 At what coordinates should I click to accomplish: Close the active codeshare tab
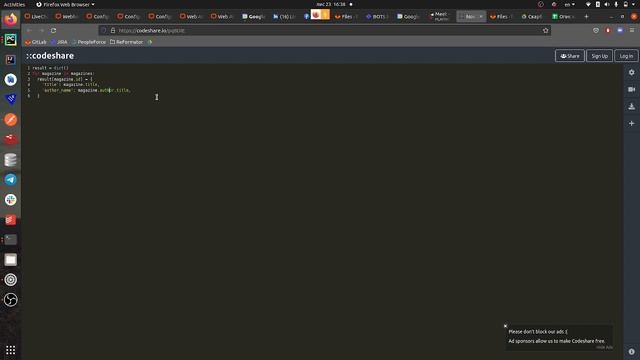click(481, 17)
